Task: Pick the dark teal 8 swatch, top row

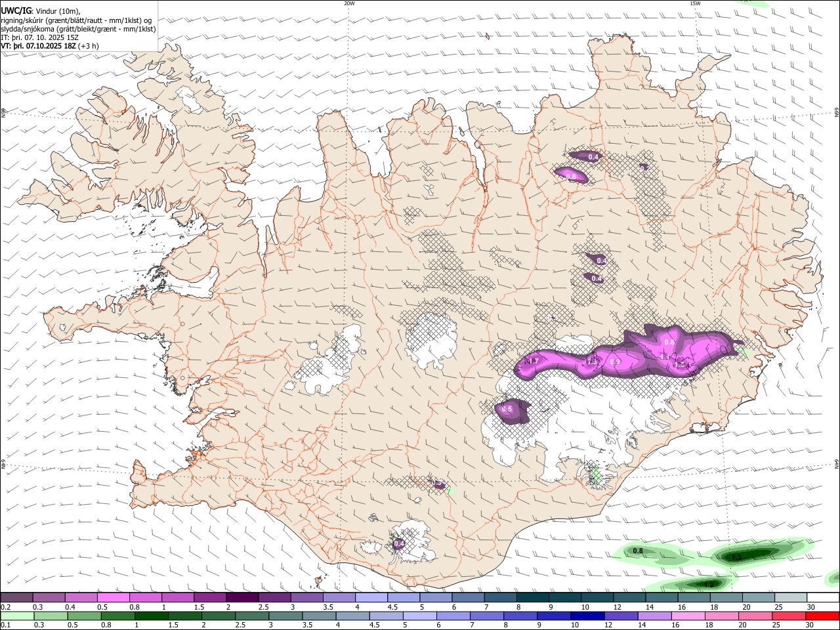Action: pos(533,598)
